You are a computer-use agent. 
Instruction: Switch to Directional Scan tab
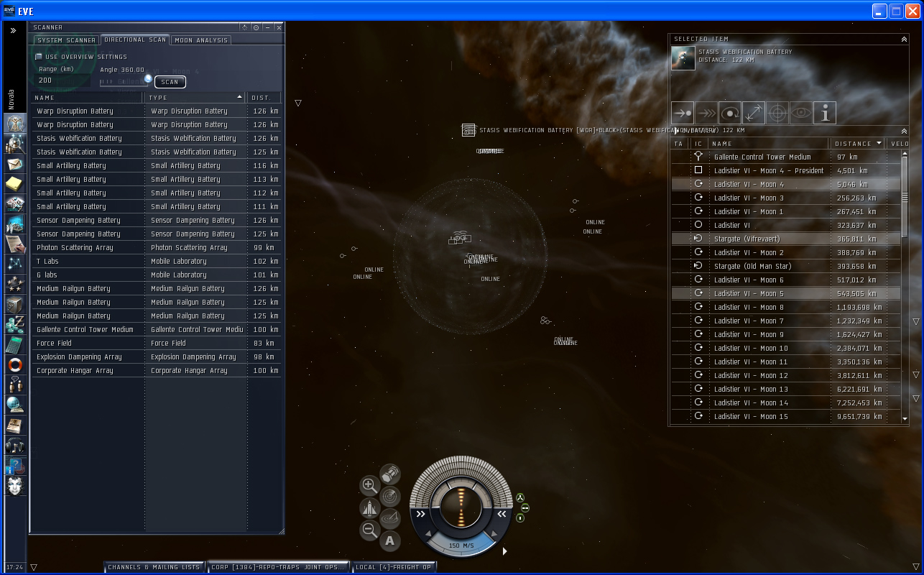[136, 40]
